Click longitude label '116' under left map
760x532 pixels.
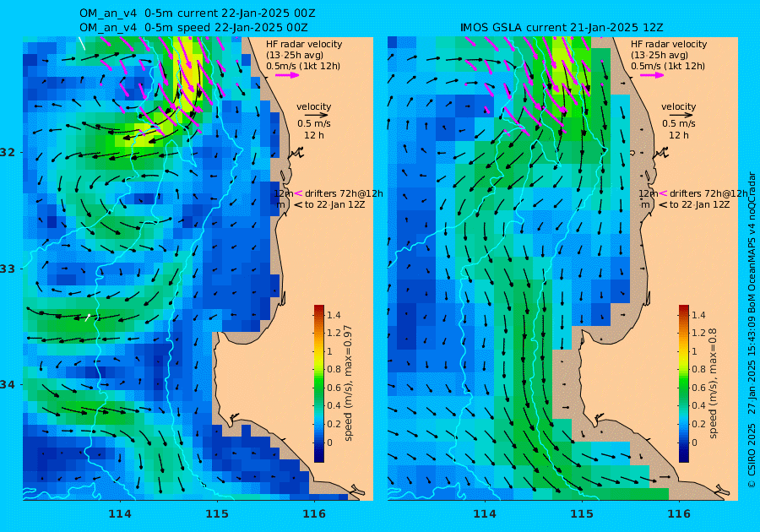pos(314,513)
